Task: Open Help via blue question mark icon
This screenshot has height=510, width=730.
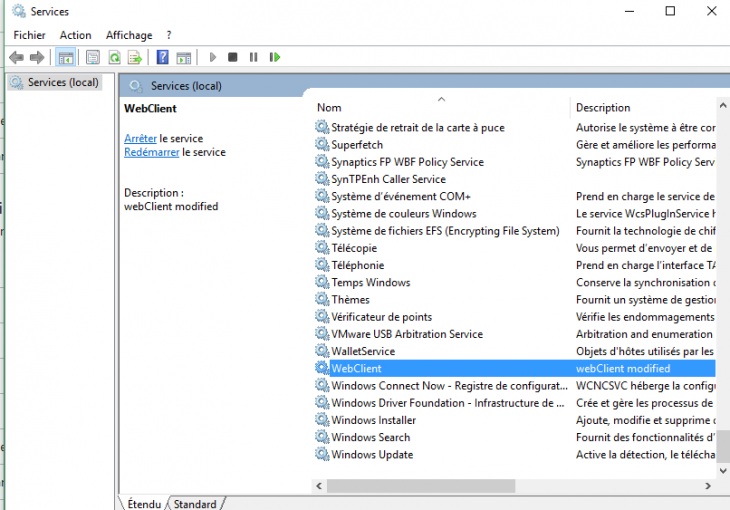Action: point(162,58)
